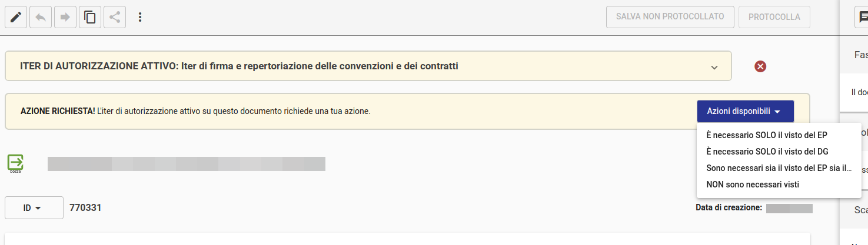Click the PROTOCOLLA button
The width and height of the screenshot is (868, 245).
[x=774, y=17]
